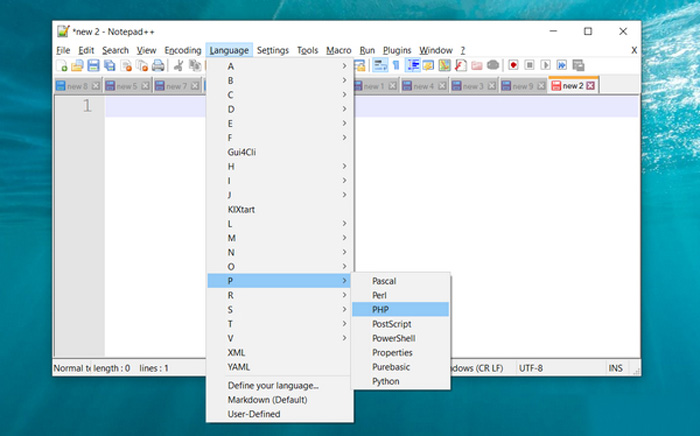Toggle Show all characters pilcrow icon
This screenshot has height=436, width=700.
tap(396, 66)
